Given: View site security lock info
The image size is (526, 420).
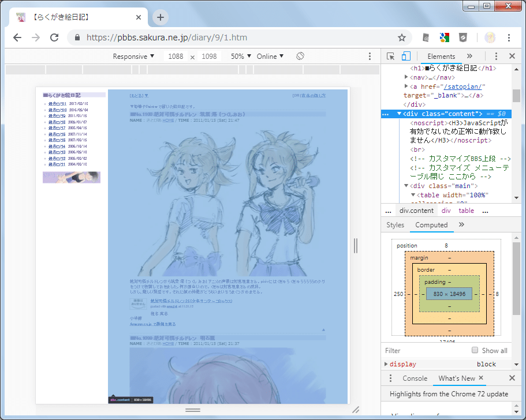Looking at the screenshot, I should 77,37.
